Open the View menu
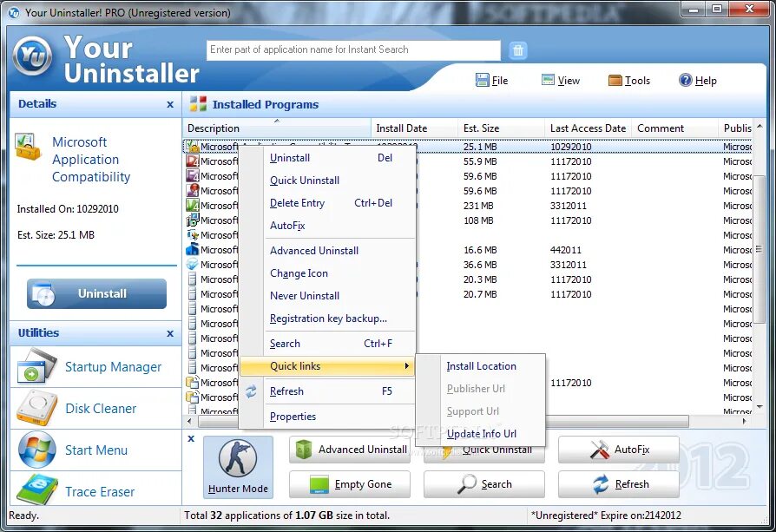 pos(560,80)
